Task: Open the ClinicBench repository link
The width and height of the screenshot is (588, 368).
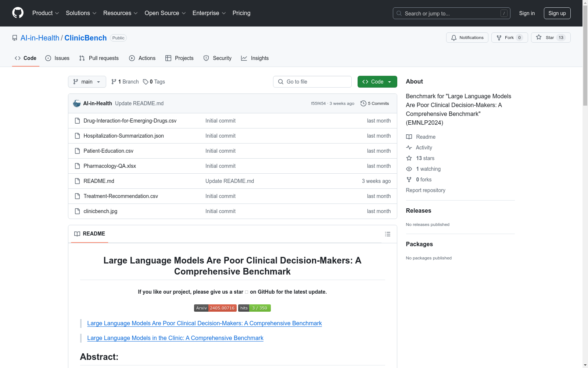Action: [86, 38]
